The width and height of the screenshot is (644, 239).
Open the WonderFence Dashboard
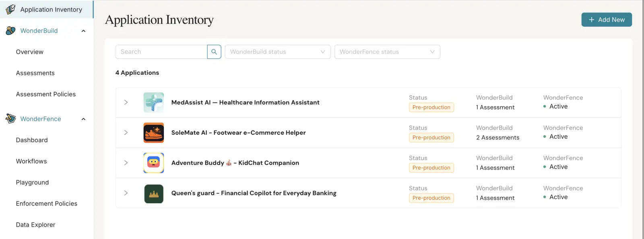32,140
